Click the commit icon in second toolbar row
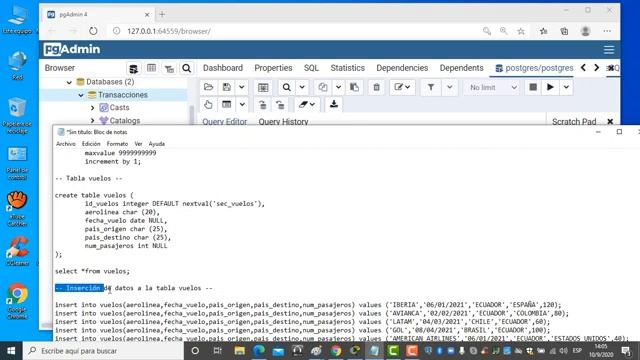Image resolution: width=640 pixels, height=360 pixels. coord(262,104)
